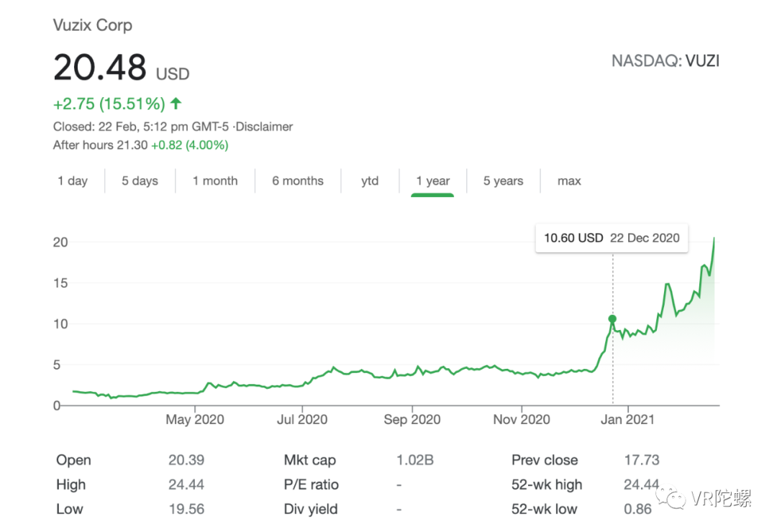
Task: Switch to the 1 month tab
Action: 215,180
